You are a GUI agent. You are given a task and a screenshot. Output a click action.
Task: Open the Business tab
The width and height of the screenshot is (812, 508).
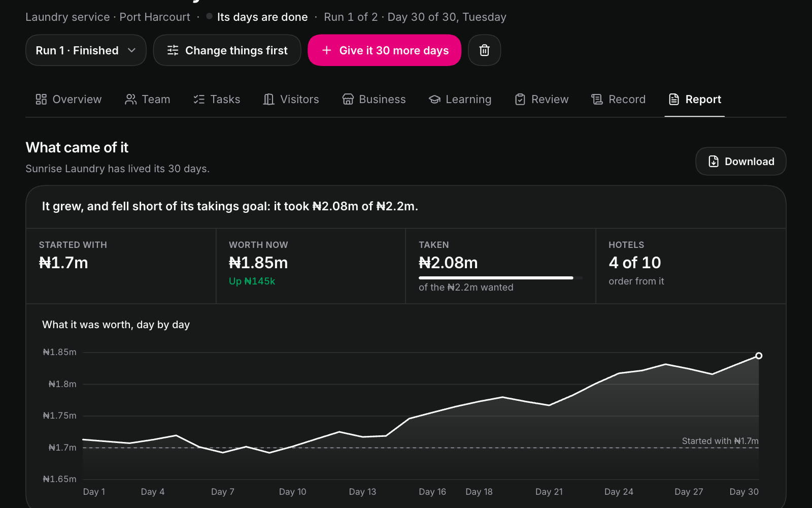pyautogui.click(x=374, y=100)
